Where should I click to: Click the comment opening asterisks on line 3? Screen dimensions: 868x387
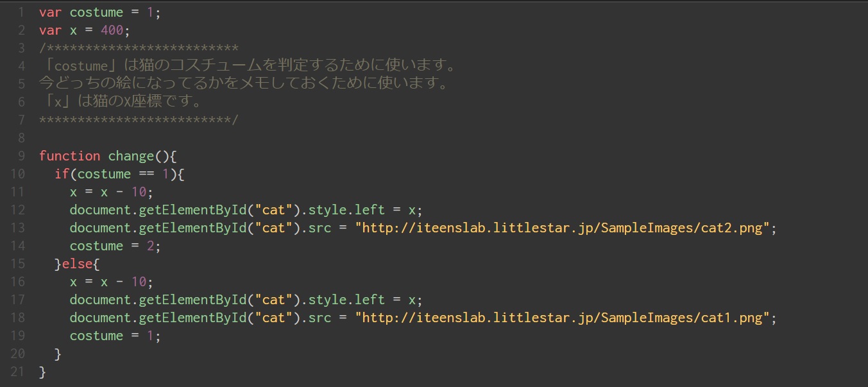(139, 48)
